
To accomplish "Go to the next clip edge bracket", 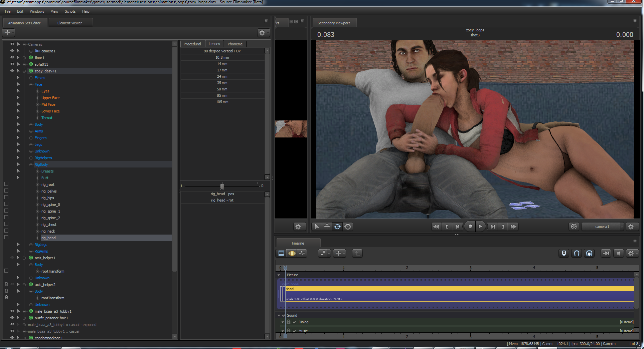I will (x=503, y=227).
